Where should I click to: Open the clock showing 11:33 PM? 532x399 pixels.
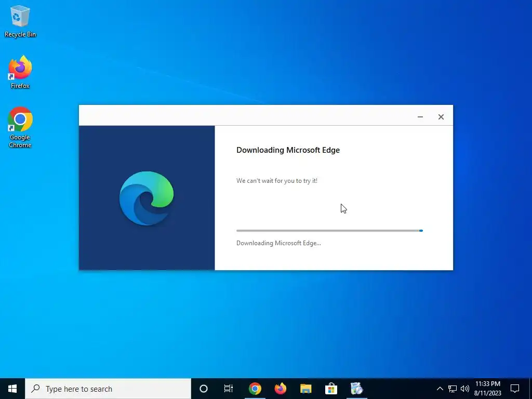coord(487,389)
